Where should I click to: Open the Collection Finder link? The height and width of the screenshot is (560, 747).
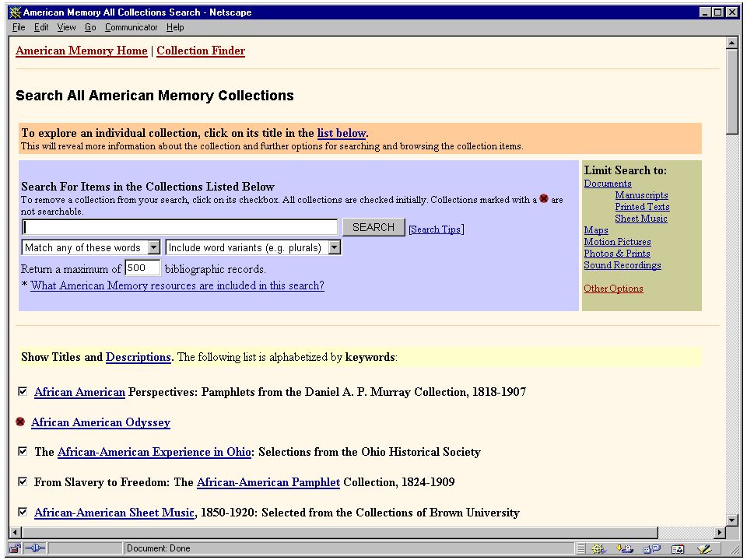pyautogui.click(x=201, y=51)
